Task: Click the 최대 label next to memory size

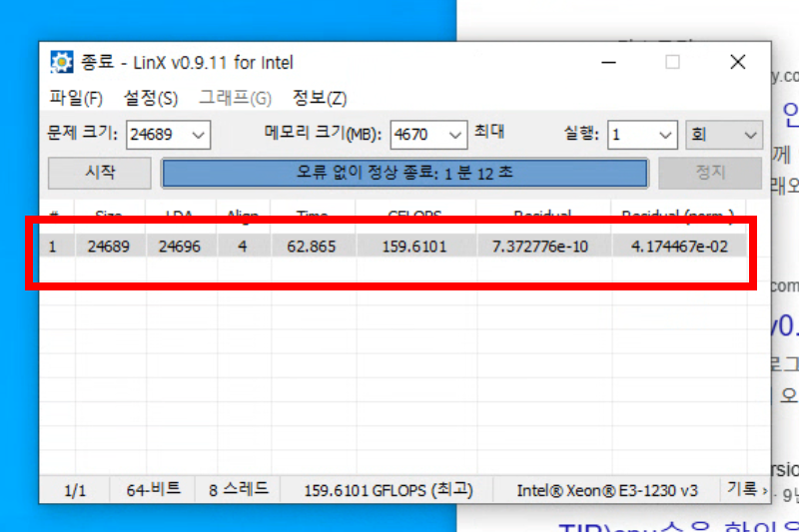Action: (x=489, y=132)
